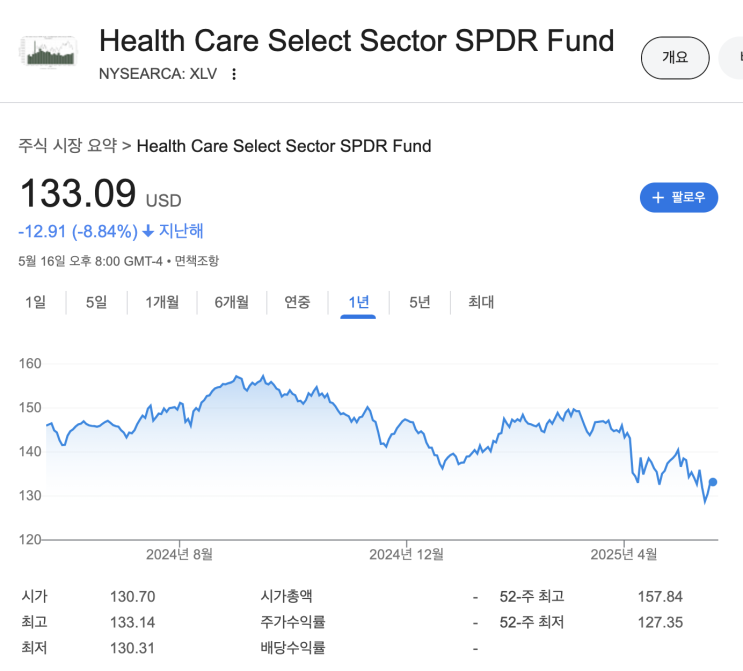Click the active 1년 range tab
The width and height of the screenshot is (743, 671).
point(358,302)
